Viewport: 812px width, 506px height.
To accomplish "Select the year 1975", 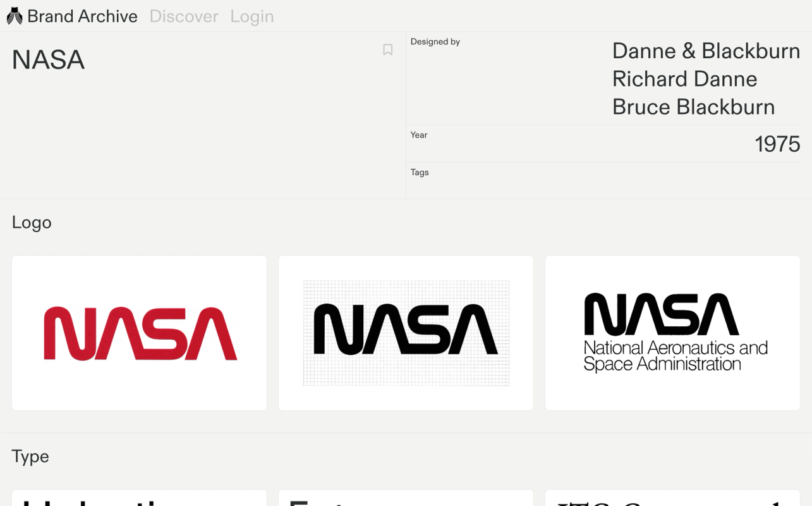I will [x=777, y=144].
